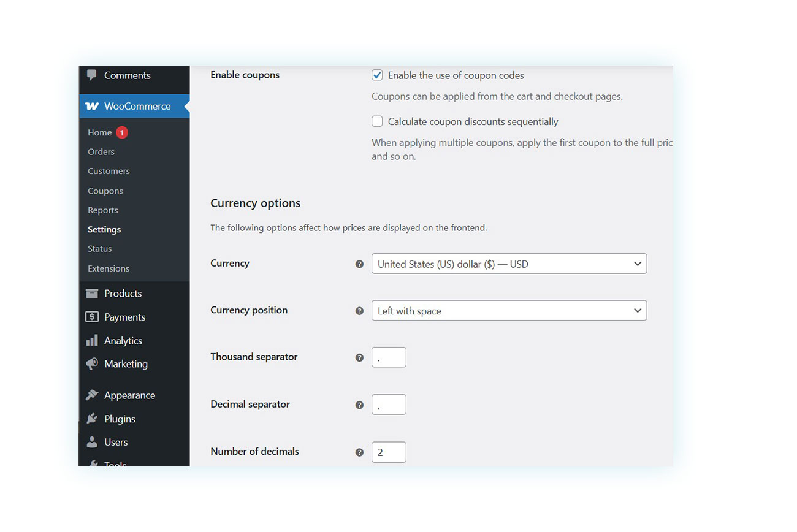Click the Number of decimals field
Screen dimensions: 797x532
[x=389, y=452]
